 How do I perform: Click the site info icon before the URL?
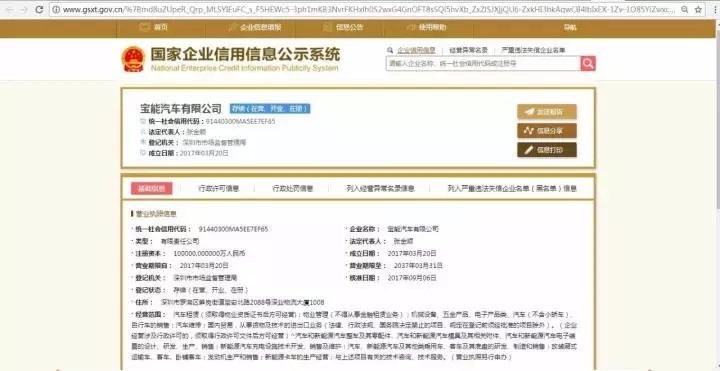click(x=56, y=9)
